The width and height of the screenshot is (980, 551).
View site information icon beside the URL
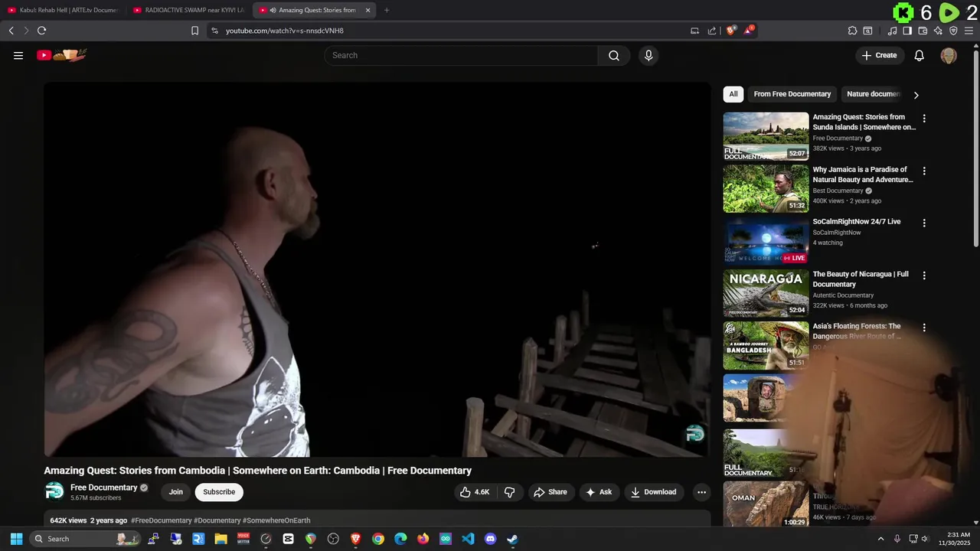[x=214, y=31]
